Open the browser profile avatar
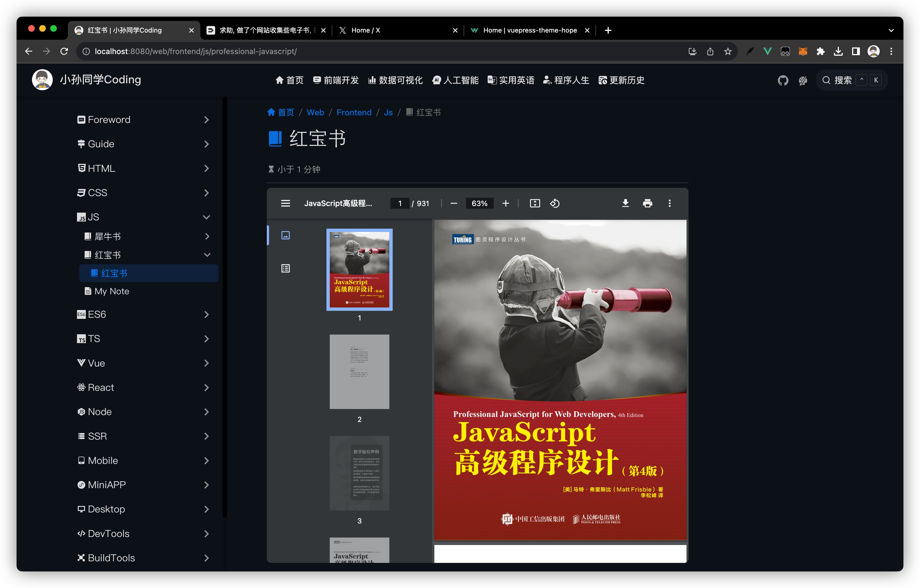The width and height of the screenshot is (920, 588). (873, 51)
